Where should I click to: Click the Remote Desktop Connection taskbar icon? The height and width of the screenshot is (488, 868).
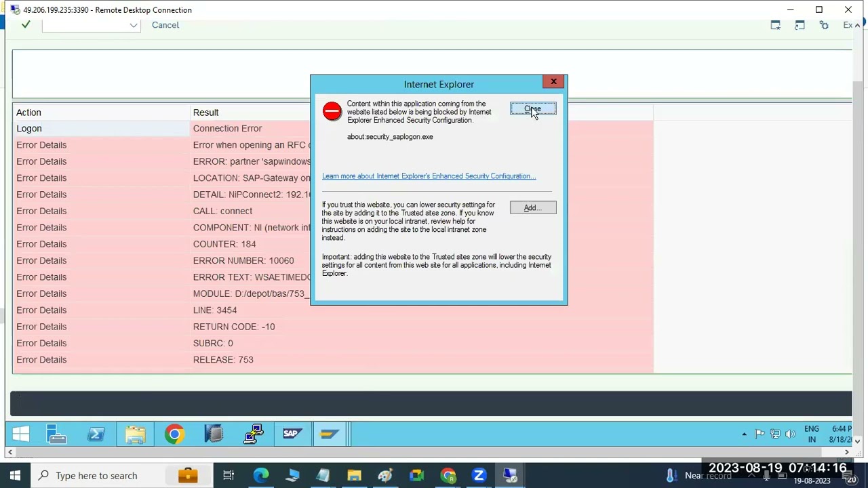510,476
